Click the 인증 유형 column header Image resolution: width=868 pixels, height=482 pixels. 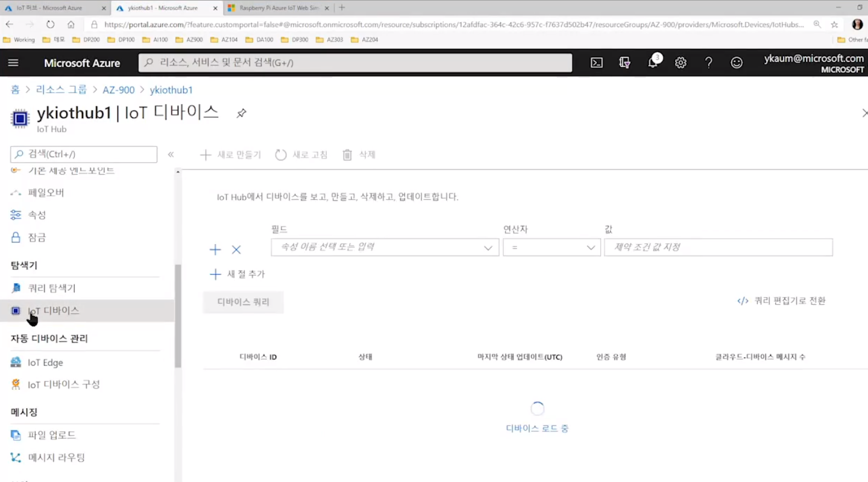point(611,357)
